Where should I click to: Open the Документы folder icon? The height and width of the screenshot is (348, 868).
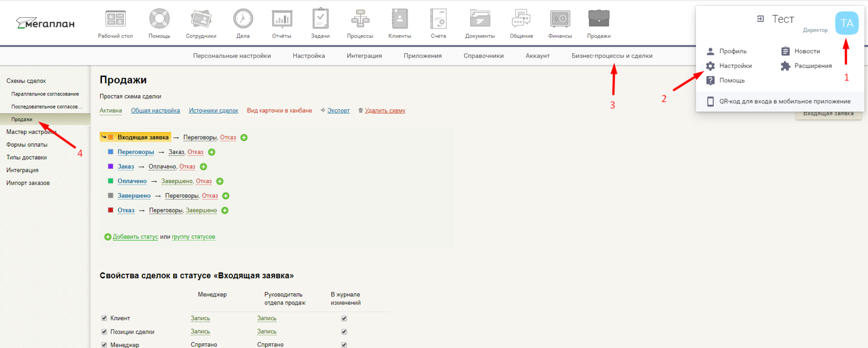(x=480, y=19)
